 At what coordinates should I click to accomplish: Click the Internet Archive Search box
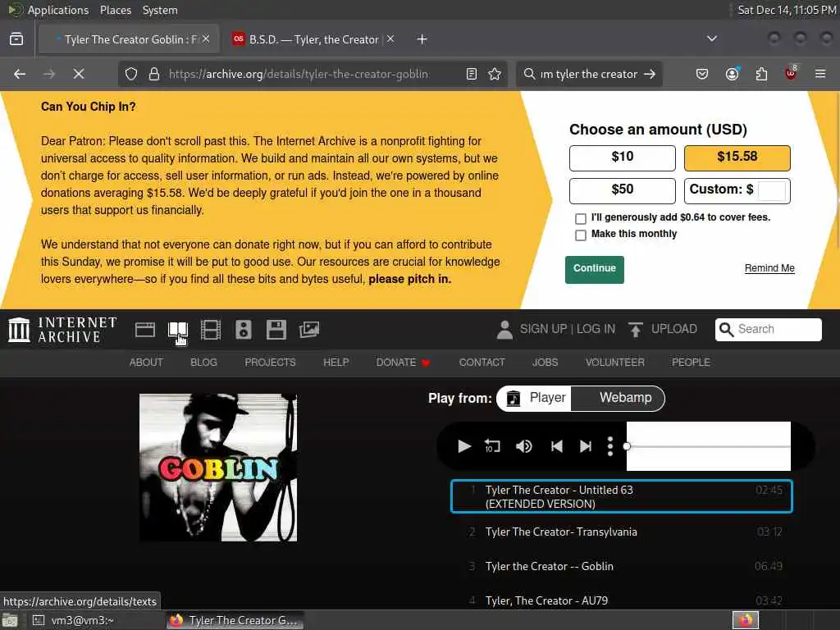[768, 330]
